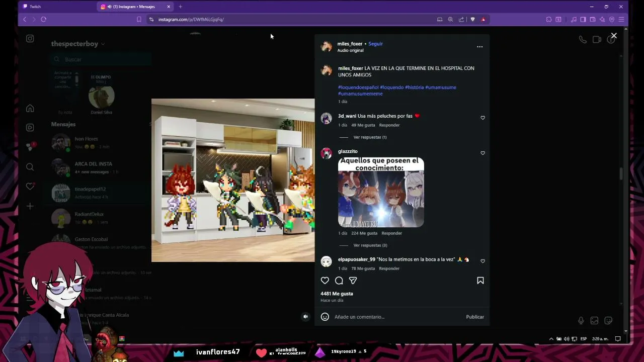Close the Instagram post overlay

[614, 36]
